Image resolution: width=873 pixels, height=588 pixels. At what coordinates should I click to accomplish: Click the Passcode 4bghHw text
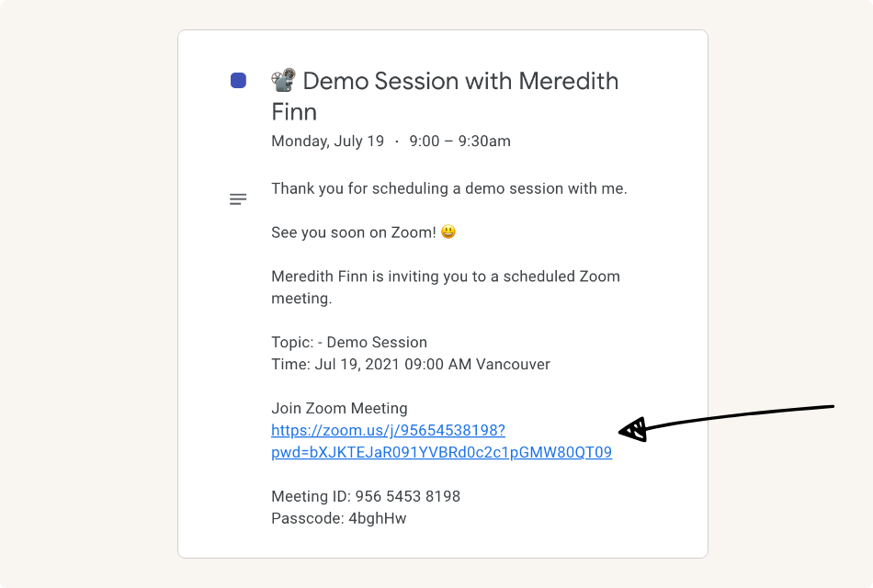coord(339,518)
